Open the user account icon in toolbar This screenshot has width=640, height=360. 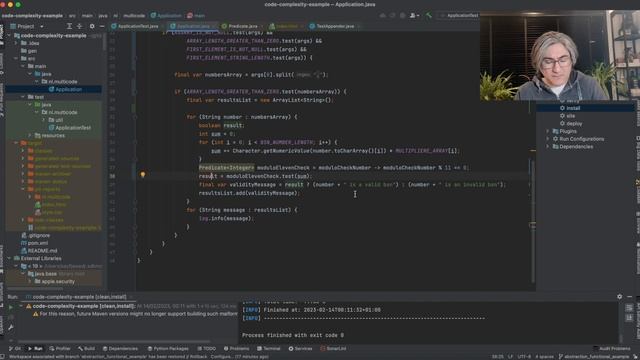pos(413,16)
